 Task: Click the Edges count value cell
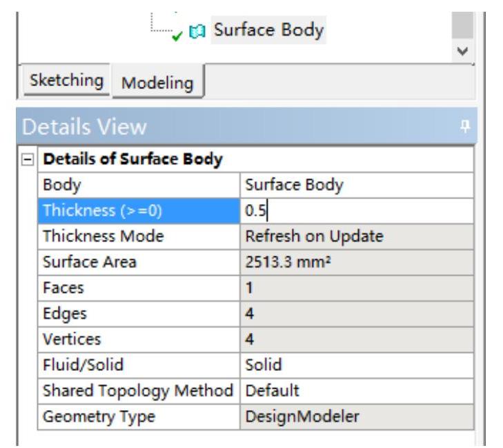[x=356, y=314]
